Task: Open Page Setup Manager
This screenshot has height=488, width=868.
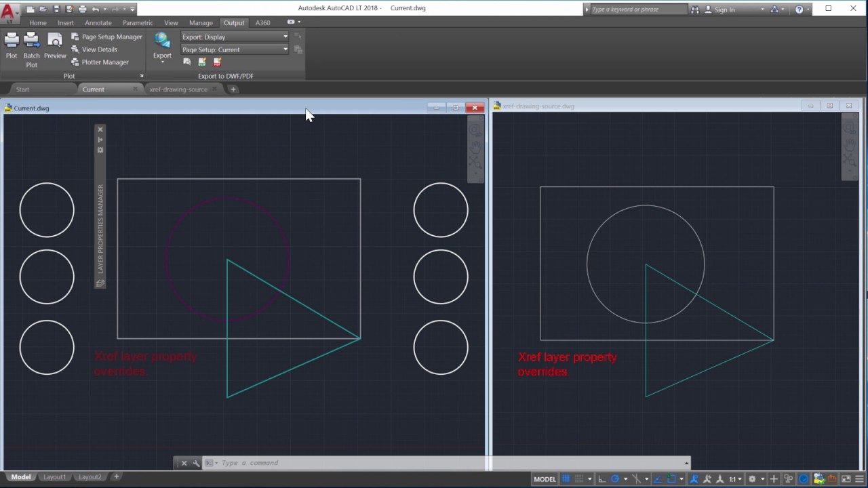Action: click(x=112, y=37)
